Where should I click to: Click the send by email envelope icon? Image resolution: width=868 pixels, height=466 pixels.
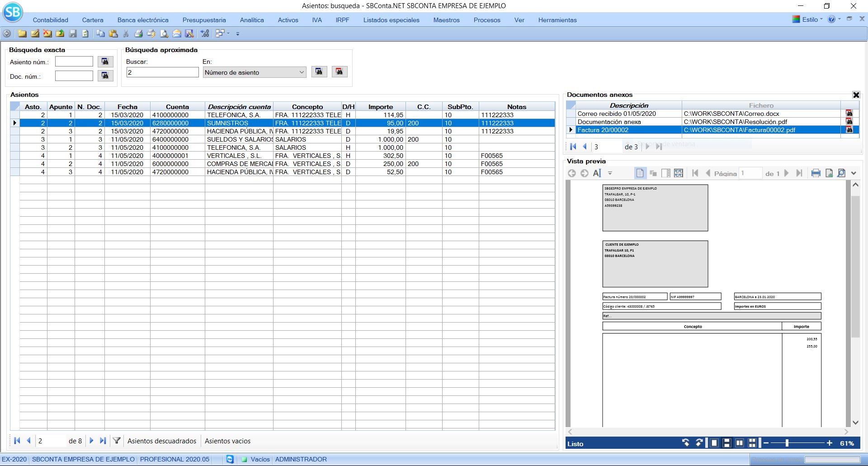pos(177,33)
